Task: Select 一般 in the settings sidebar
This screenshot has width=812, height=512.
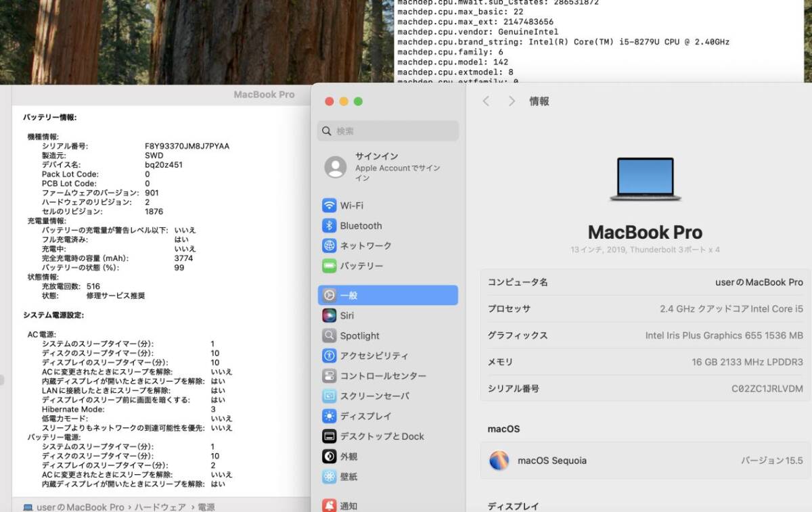Action: pos(388,296)
